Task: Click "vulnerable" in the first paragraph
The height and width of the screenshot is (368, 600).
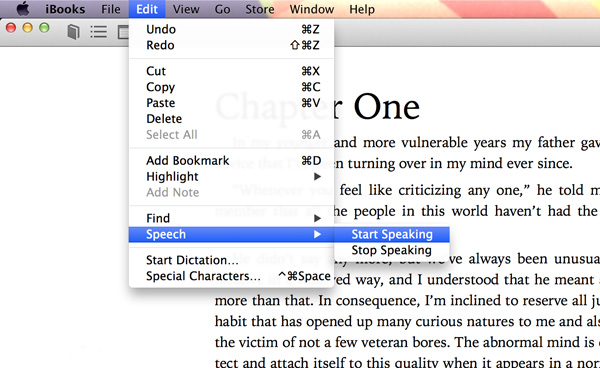Action: pos(434,143)
